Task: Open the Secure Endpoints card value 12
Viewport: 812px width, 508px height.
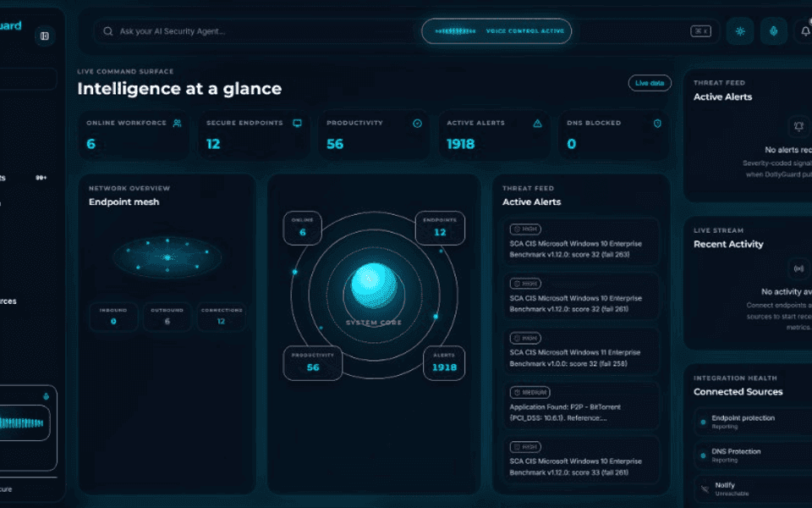Action: coord(213,144)
